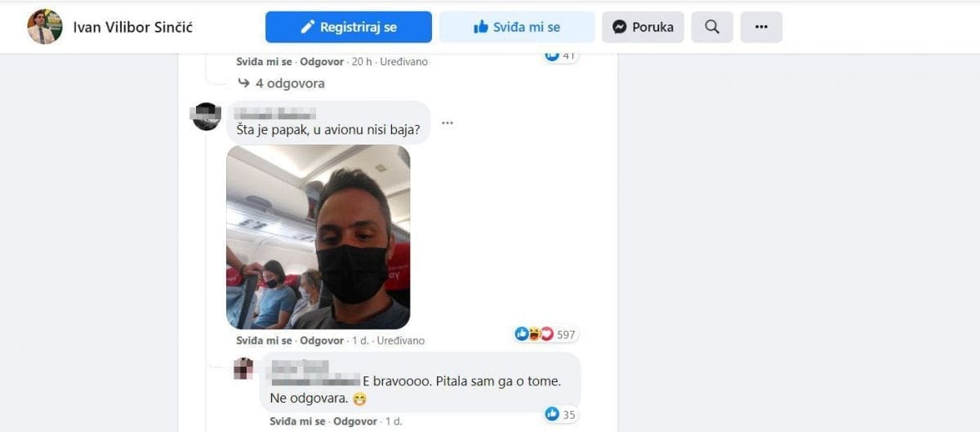The width and height of the screenshot is (980, 432).
Task: Click the Poruka messenger button
Action: [x=643, y=27]
